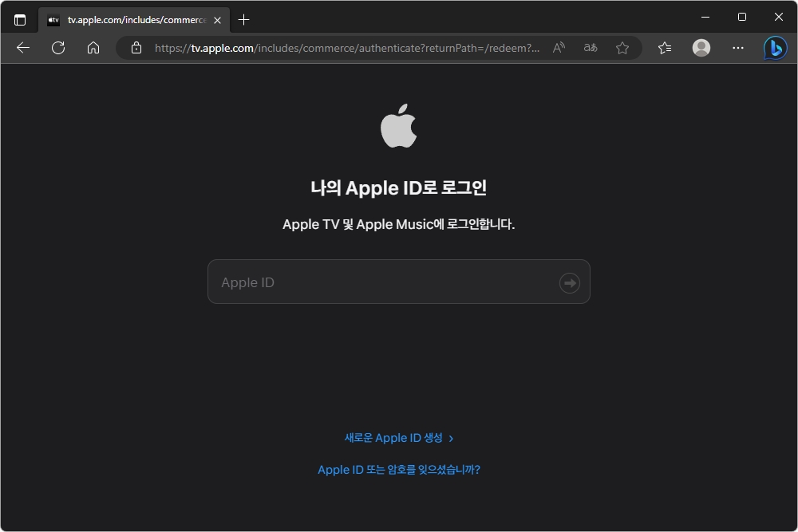This screenshot has height=532, width=798.
Task: Close the browser window
Action: tap(779, 17)
